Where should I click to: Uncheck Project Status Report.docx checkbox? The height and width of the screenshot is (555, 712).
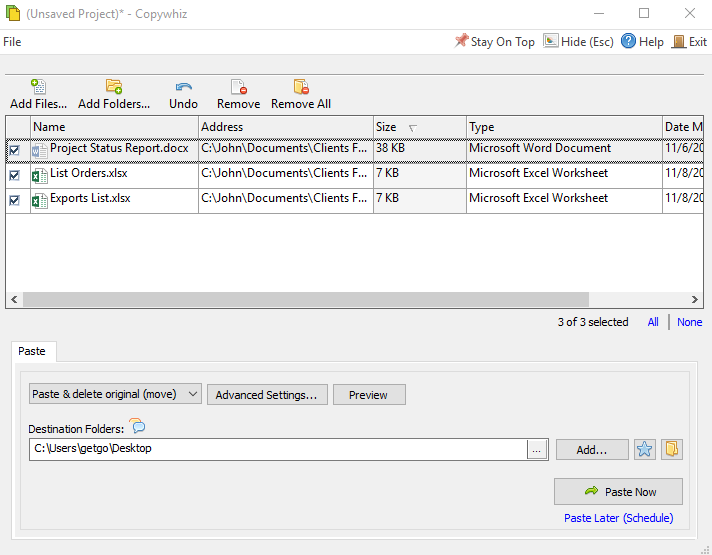15,150
